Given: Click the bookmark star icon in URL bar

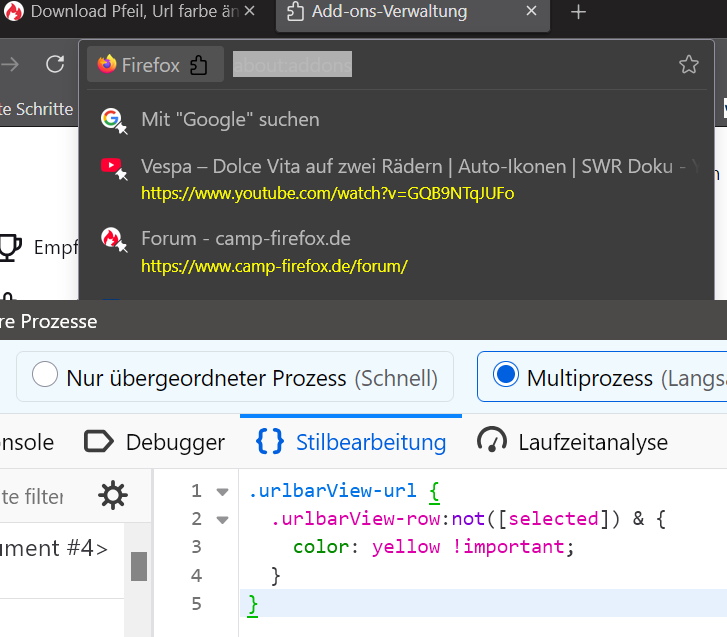Looking at the screenshot, I should tap(688, 65).
